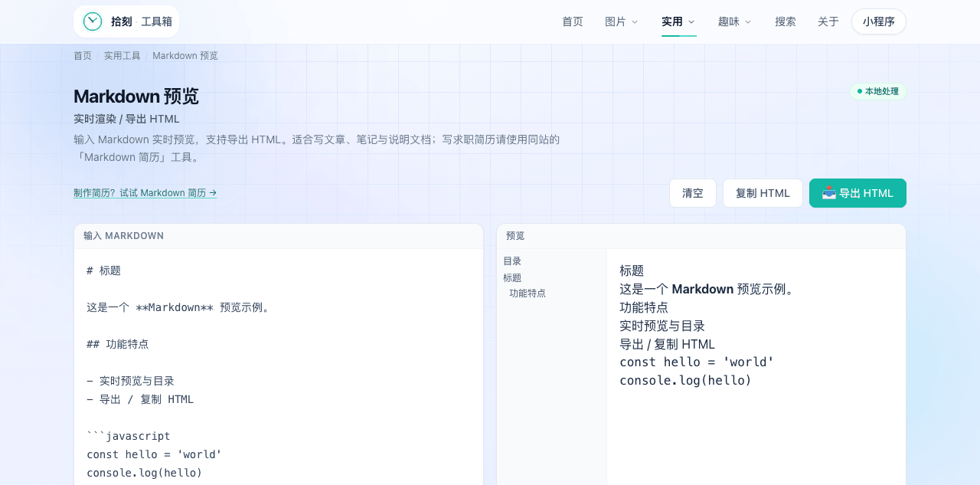The height and width of the screenshot is (485, 980).
Task: Go to 搜索 in the navigation
Action: click(786, 21)
